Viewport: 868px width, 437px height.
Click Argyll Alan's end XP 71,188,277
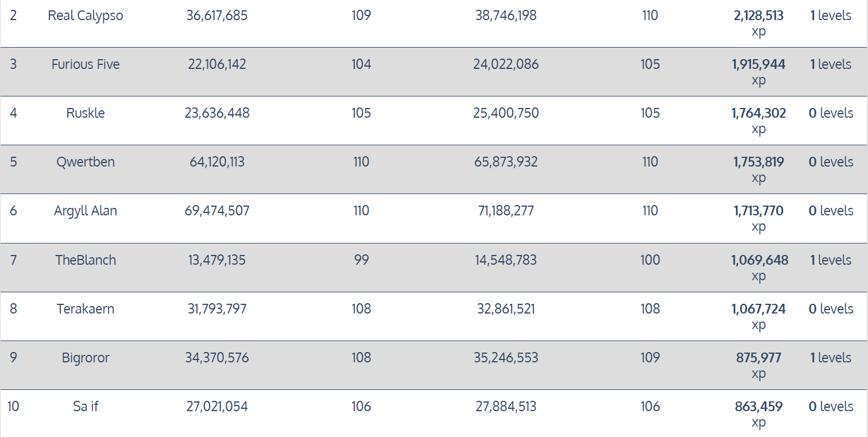(506, 211)
